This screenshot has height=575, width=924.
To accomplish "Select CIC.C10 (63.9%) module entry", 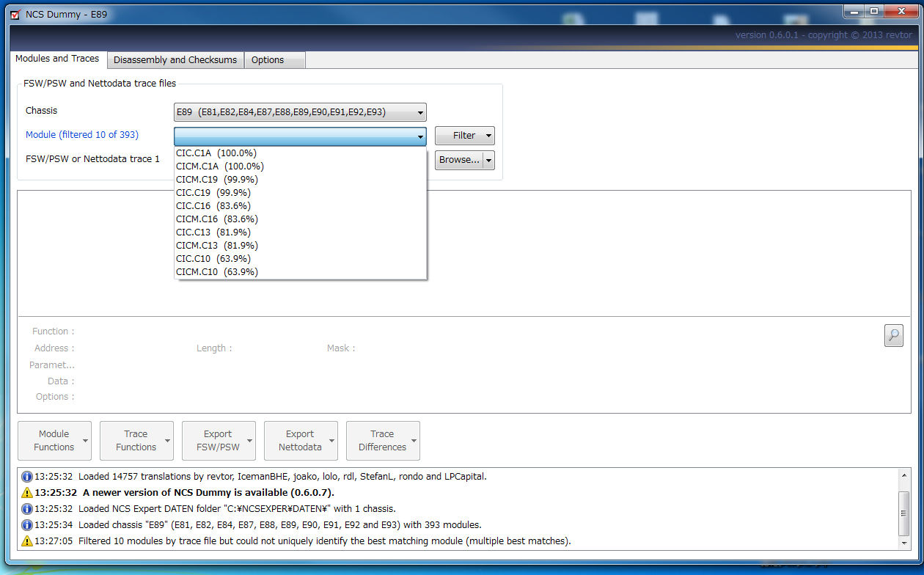I will (x=300, y=259).
